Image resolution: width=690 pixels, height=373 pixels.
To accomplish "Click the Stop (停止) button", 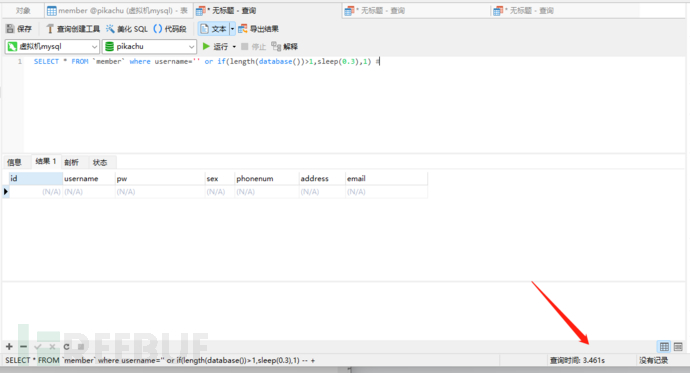I will pyautogui.click(x=253, y=47).
